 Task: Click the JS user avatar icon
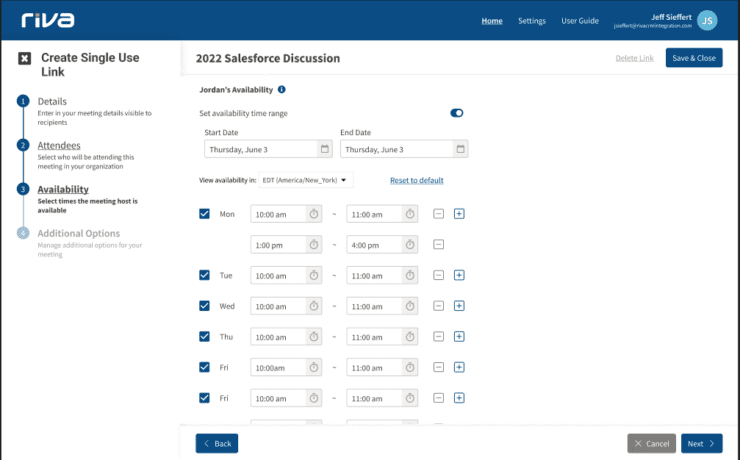708,20
